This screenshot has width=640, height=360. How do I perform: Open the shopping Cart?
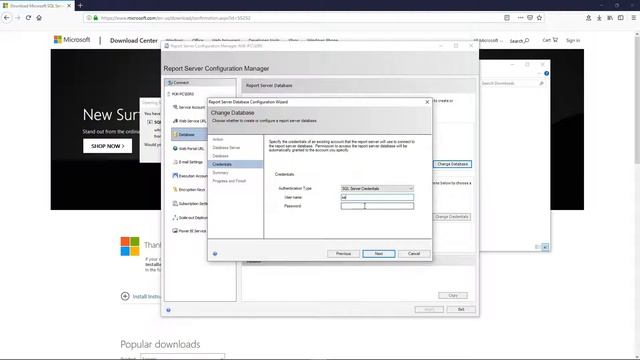550,40
